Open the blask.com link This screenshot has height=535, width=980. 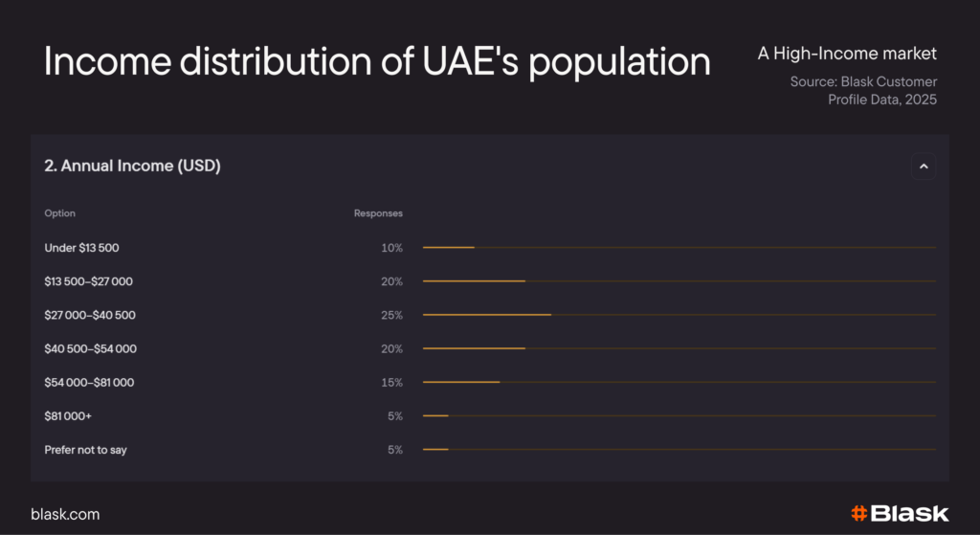point(65,515)
